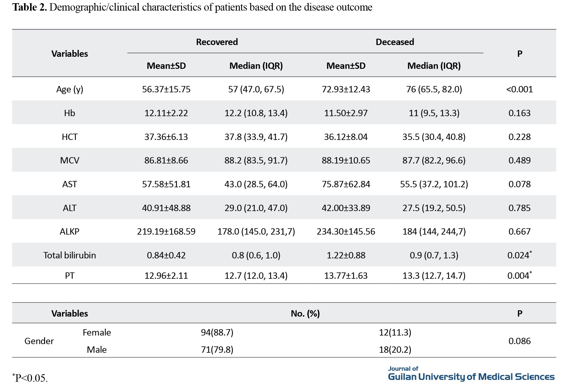
Task: Click the Deceased column group header
Action: [x=395, y=42]
